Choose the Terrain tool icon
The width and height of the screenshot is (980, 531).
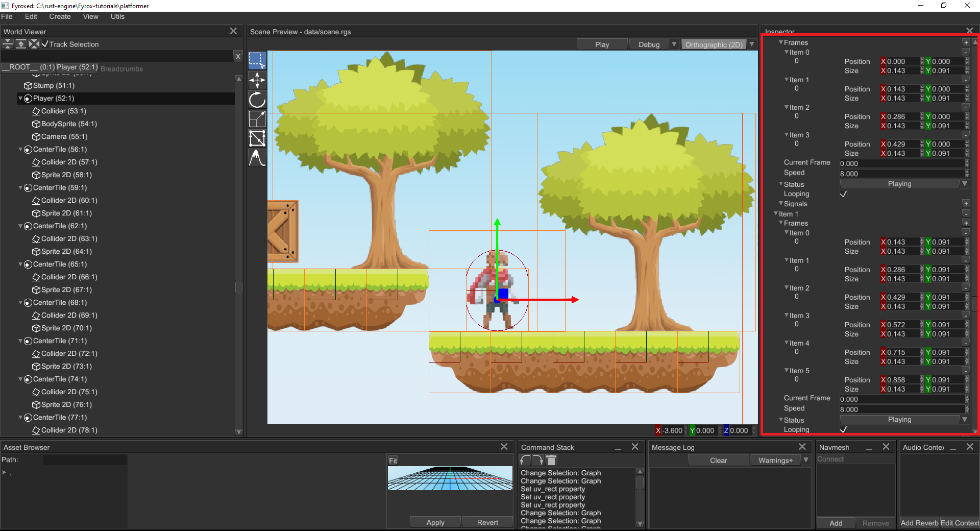point(257,158)
